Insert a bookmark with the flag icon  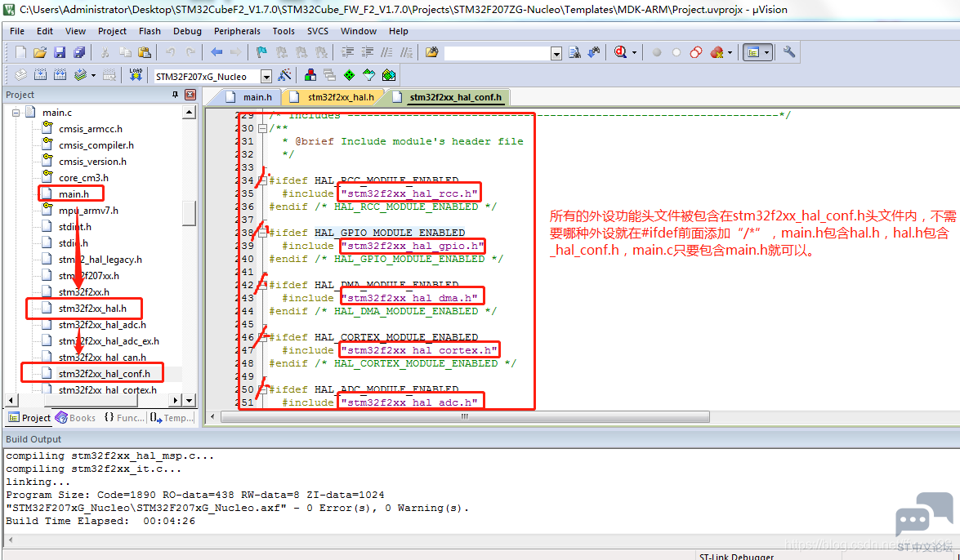click(x=262, y=52)
